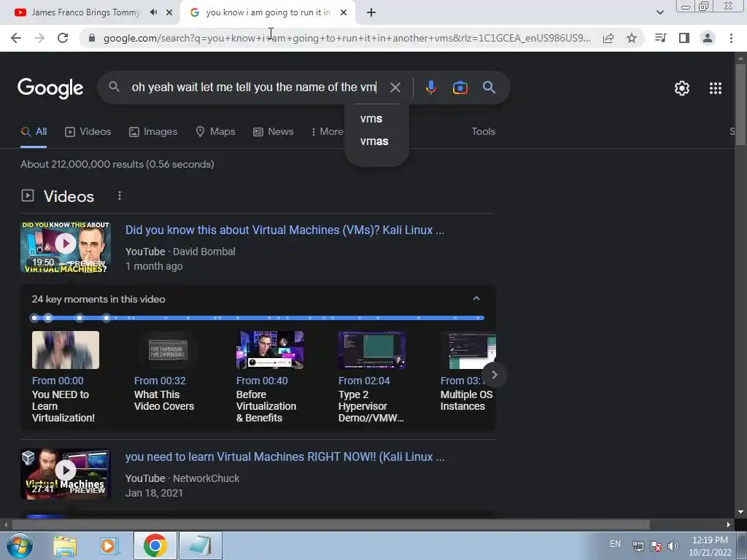This screenshot has height=560, width=747.
Task: Toggle the Chrome side panel icon
Action: [x=684, y=38]
